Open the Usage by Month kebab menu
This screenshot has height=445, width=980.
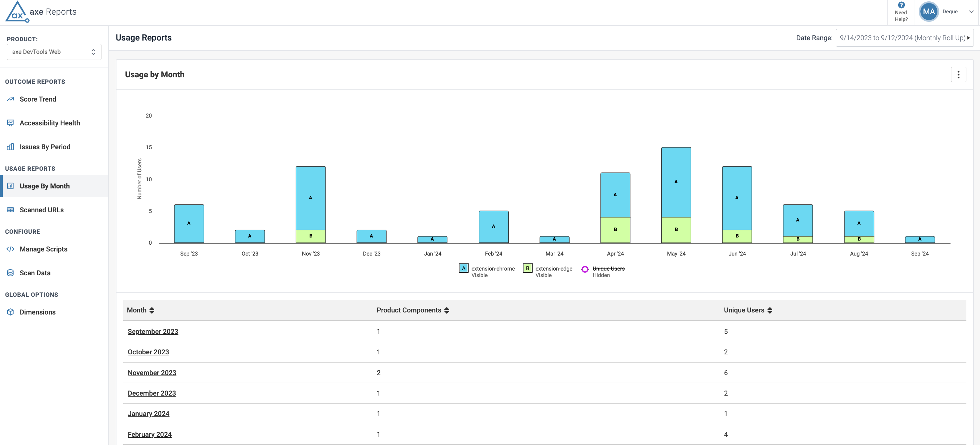[958, 75]
